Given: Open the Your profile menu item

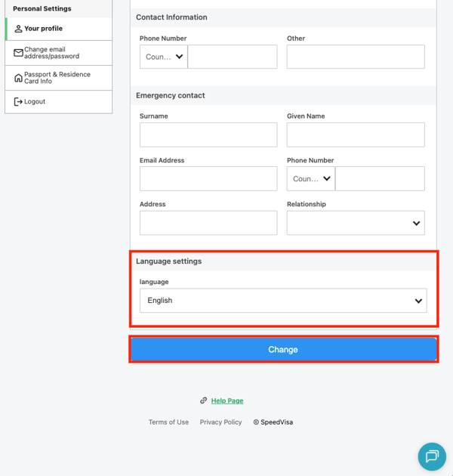Looking at the screenshot, I should [43, 29].
